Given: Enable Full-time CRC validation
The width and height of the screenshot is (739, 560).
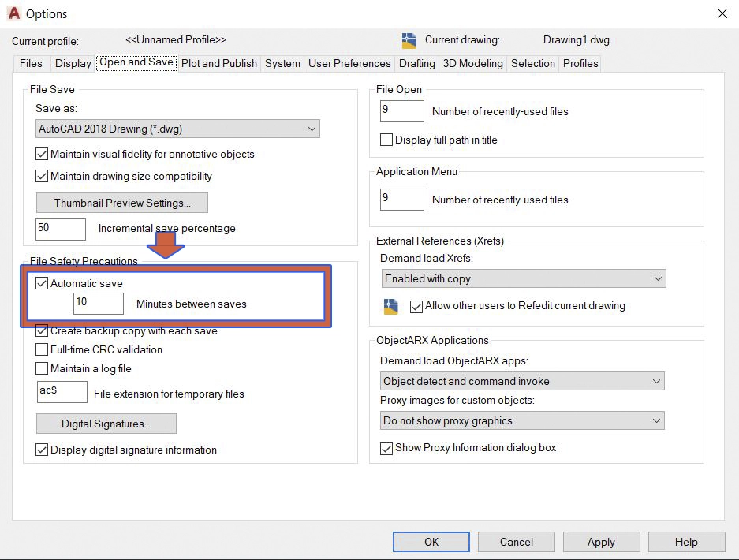Looking at the screenshot, I should (x=42, y=349).
